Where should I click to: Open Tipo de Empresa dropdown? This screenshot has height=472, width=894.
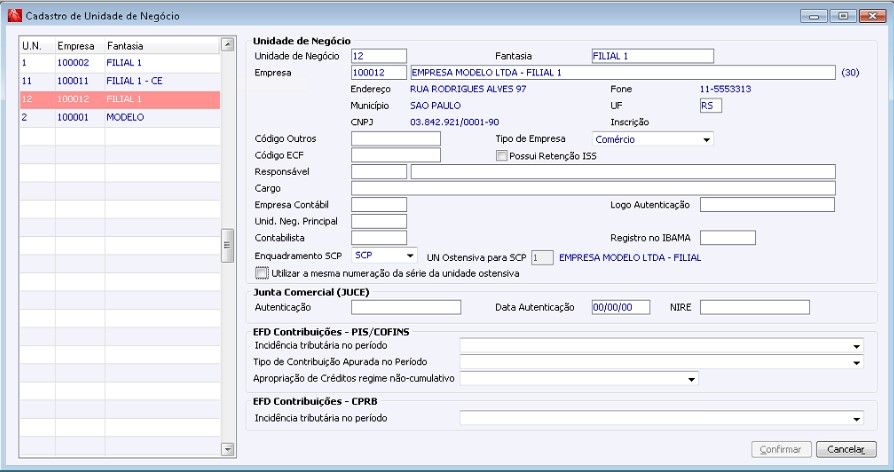(653, 139)
